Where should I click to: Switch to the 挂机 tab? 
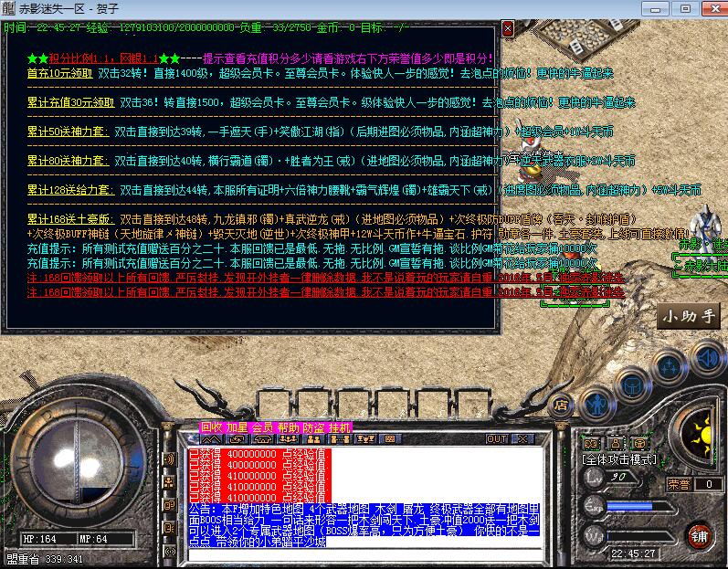[x=339, y=427]
